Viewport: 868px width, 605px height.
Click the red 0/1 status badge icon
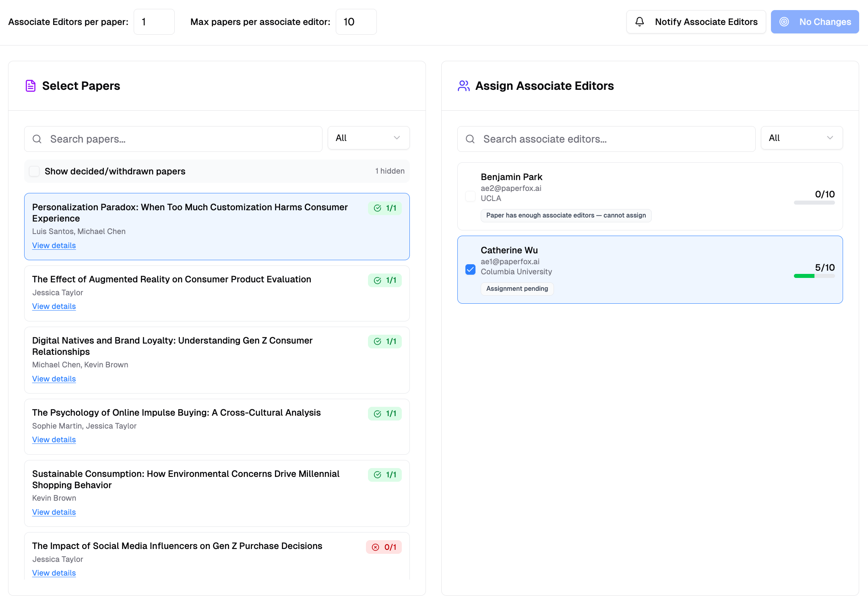376,547
